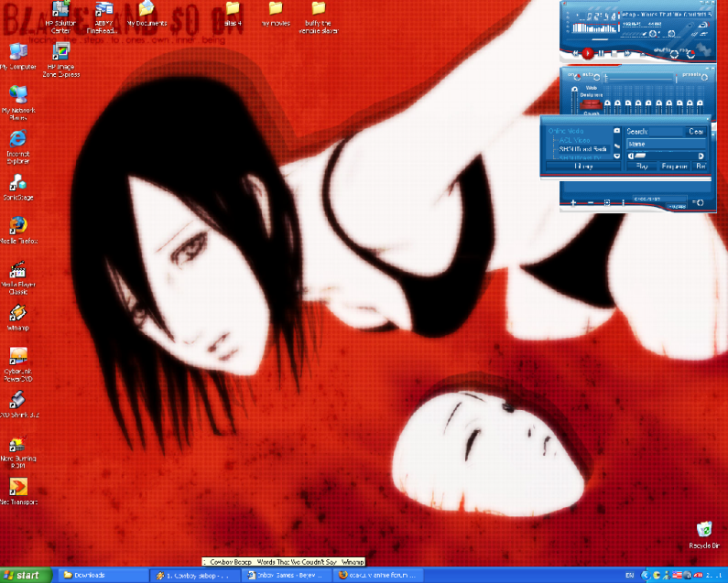Click list horizontal scroll right arrow
Image resolution: width=728 pixels, height=583 pixels.
[701, 156]
